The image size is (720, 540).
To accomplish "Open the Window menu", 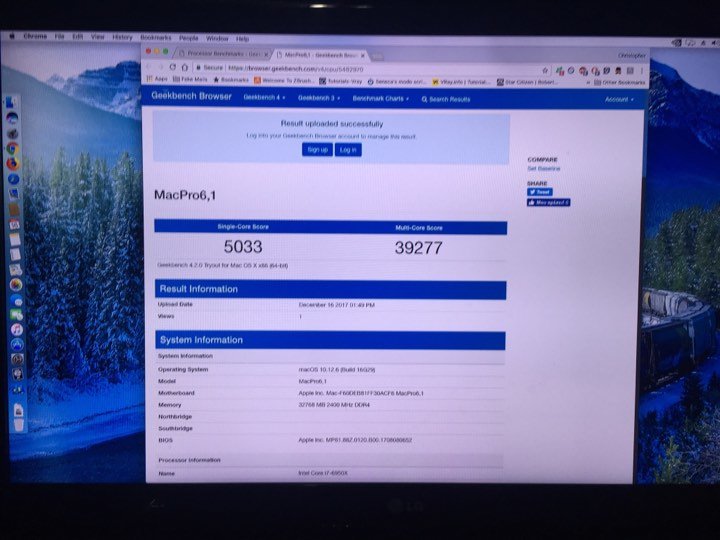I will tap(217, 39).
